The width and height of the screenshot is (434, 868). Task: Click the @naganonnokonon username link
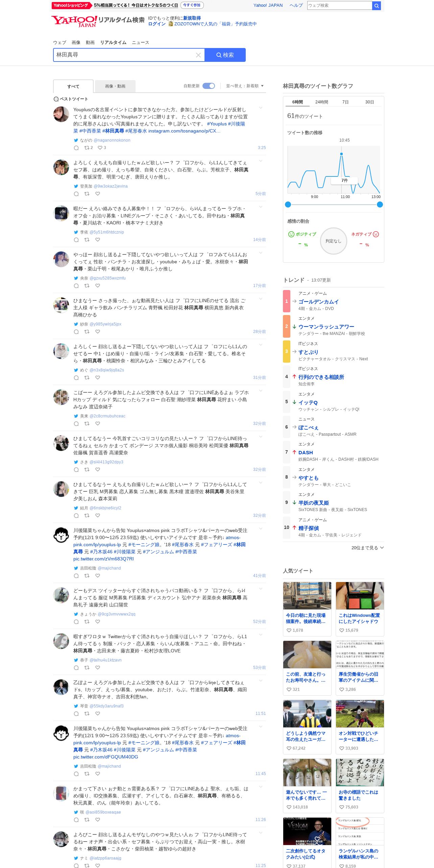pyautogui.click(x=112, y=140)
